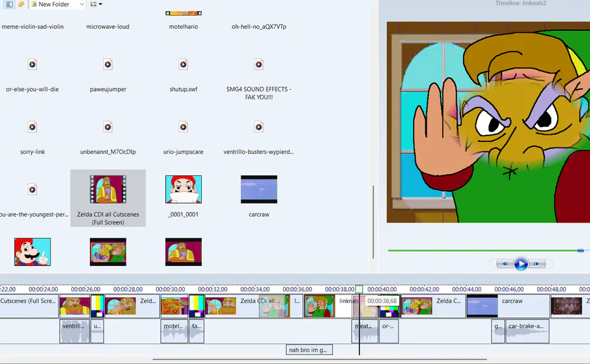This screenshot has height=364, width=590.
Task: Click the ventrillo-busters file icon
Action: click(x=259, y=127)
